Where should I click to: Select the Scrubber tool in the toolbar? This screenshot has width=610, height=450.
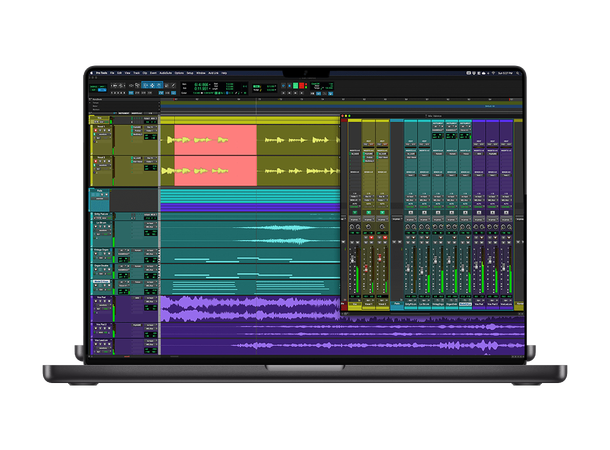[167, 85]
